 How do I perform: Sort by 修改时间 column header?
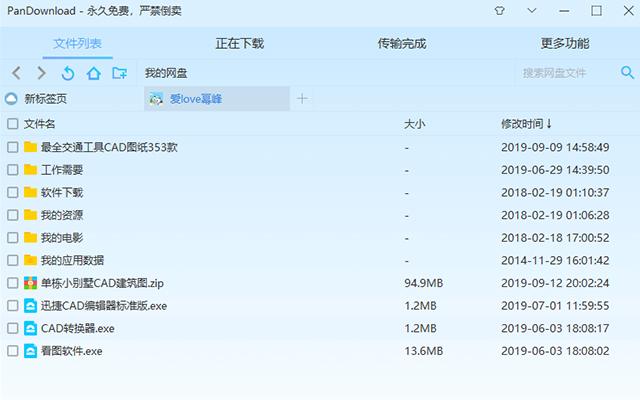point(527,124)
